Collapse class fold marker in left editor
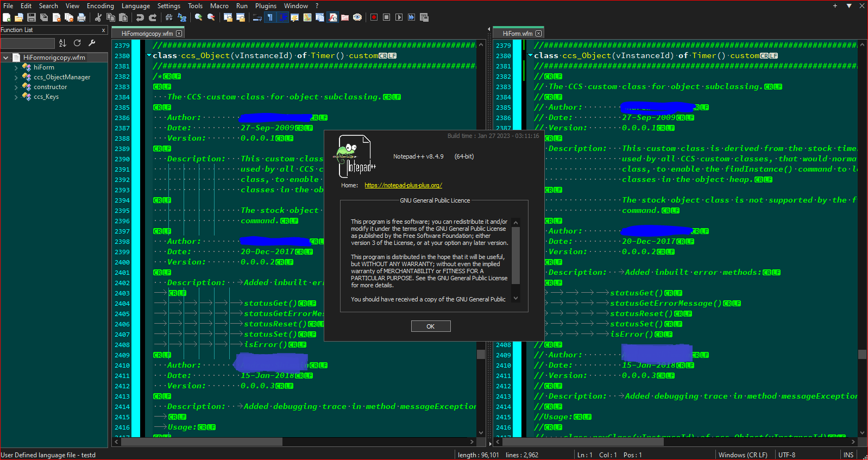Viewport: 868px width, 460px height. 149,55
